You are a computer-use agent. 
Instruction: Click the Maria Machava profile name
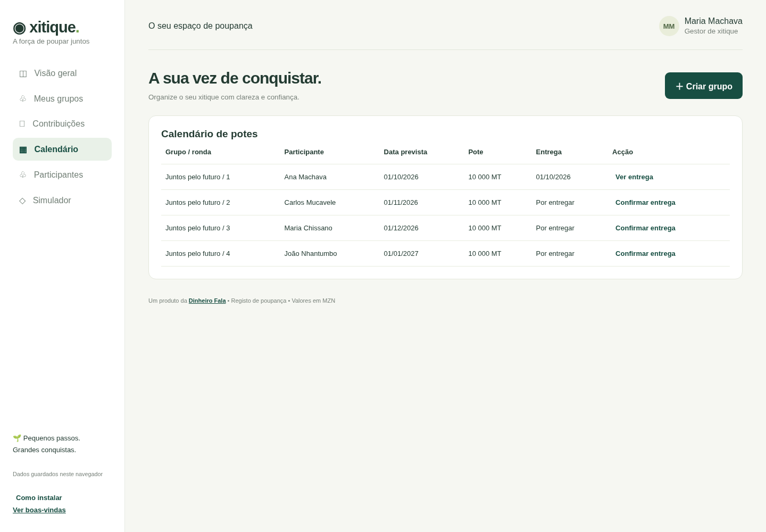[713, 21]
